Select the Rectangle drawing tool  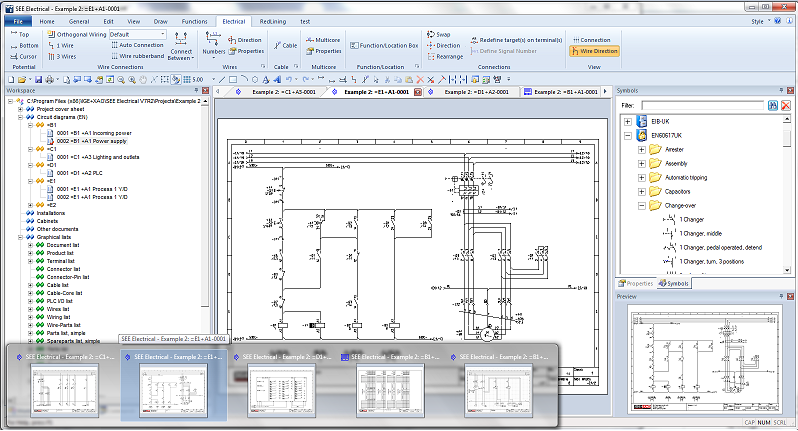233,79
